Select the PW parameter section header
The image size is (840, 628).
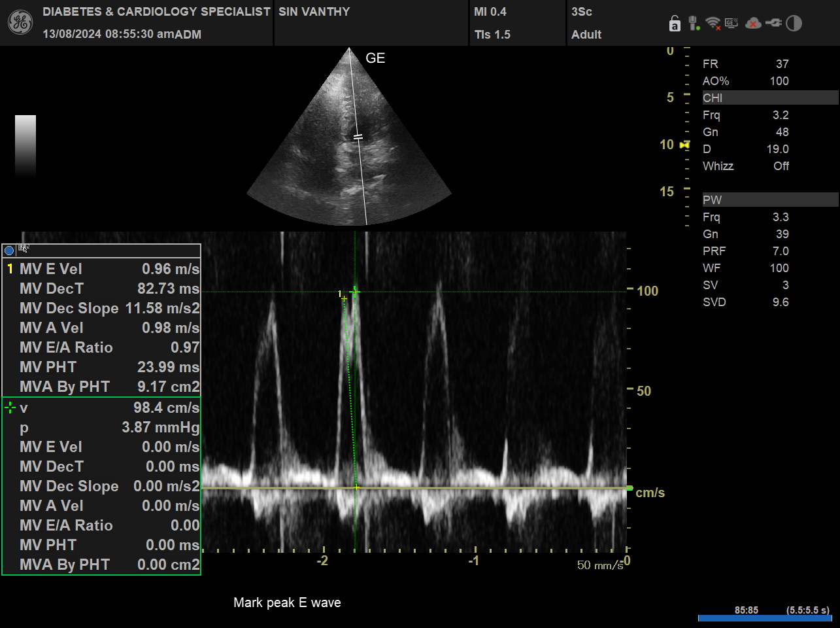tap(769, 200)
